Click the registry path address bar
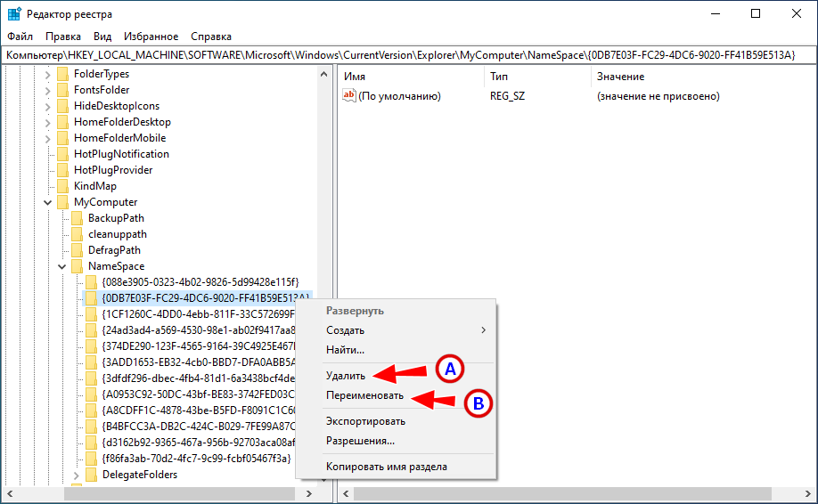The image size is (818, 504). point(408,55)
